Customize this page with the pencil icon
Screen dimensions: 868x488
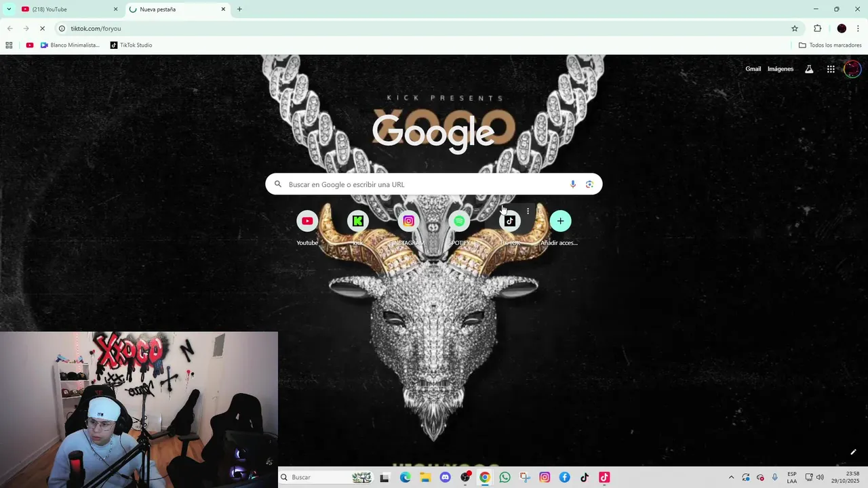pyautogui.click(x=853, y=452)
